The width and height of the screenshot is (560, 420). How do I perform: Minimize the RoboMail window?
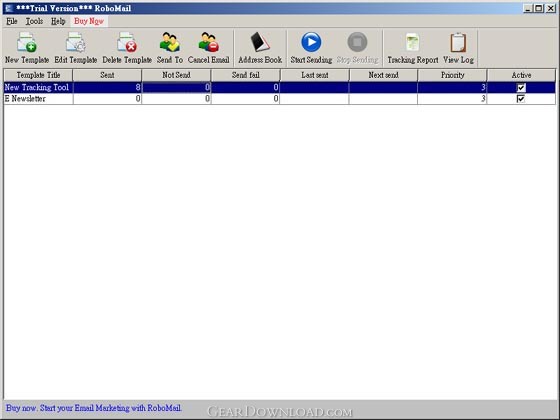coord(528,8)
